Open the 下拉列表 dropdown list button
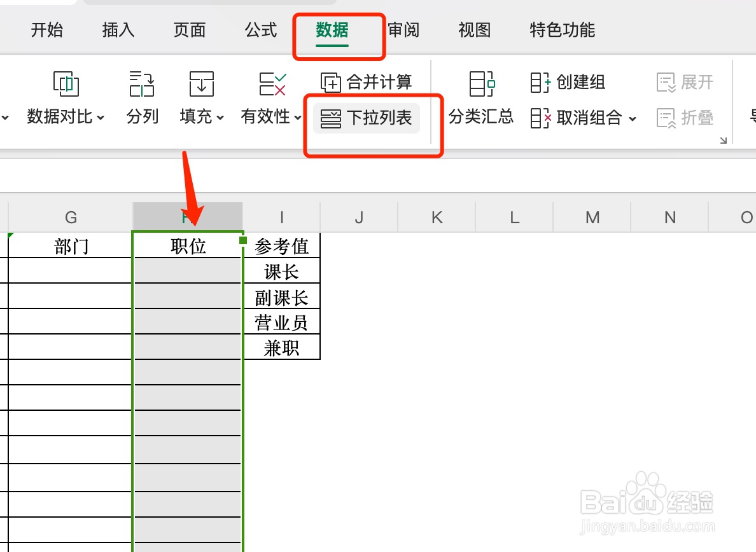 point(367,118)
